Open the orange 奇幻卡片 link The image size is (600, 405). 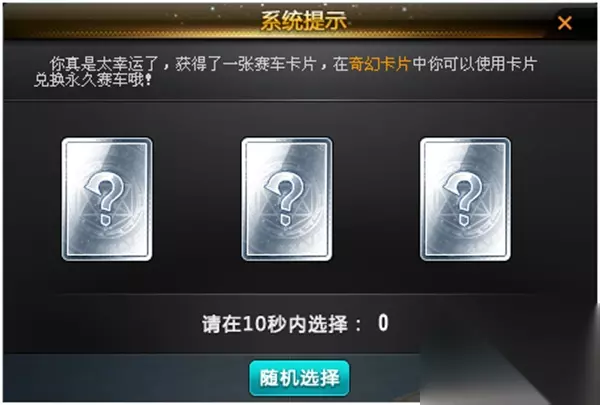click(380, 64)
